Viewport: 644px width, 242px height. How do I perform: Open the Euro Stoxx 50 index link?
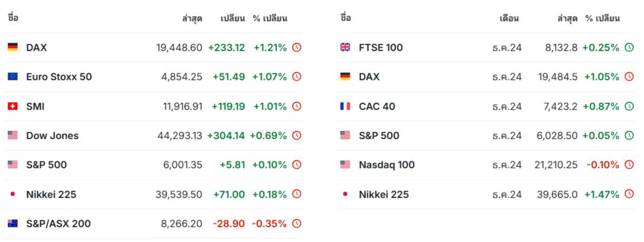click(x=59, y=77)
